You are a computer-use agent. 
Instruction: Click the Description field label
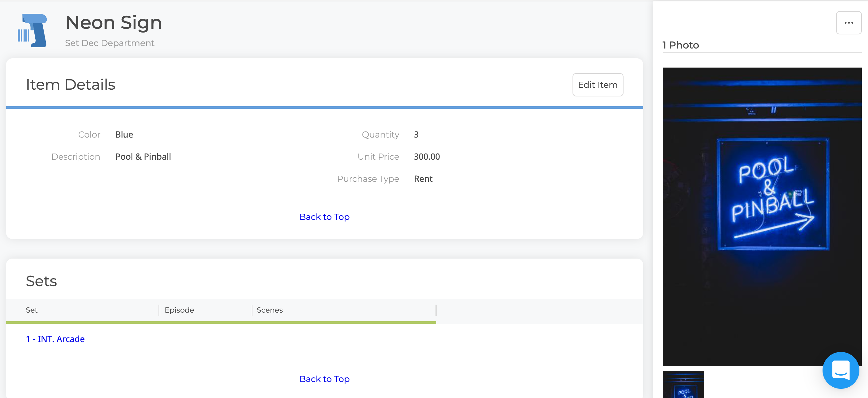pyautogui.click(x=76, y=156)
